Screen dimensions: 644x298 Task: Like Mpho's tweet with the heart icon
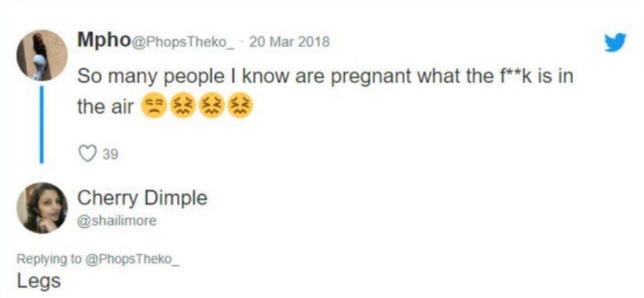point(87,154)
